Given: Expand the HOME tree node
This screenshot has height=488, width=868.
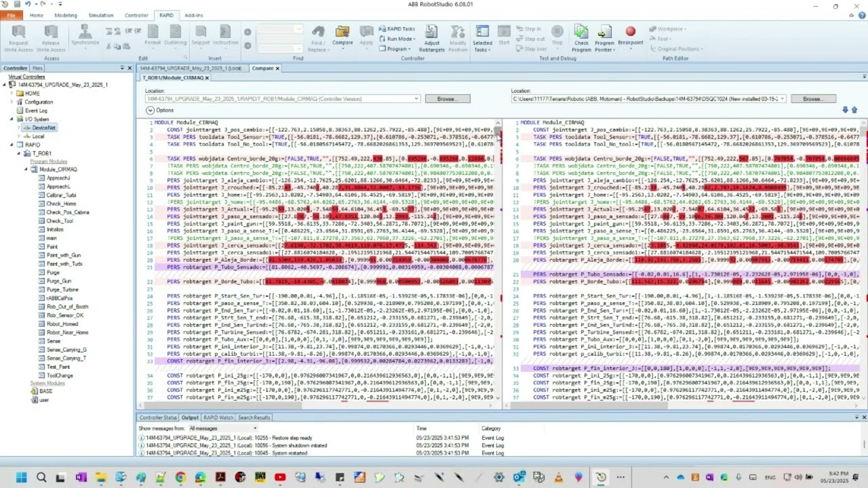Looking at the screenshot, I should pos(12,94).
